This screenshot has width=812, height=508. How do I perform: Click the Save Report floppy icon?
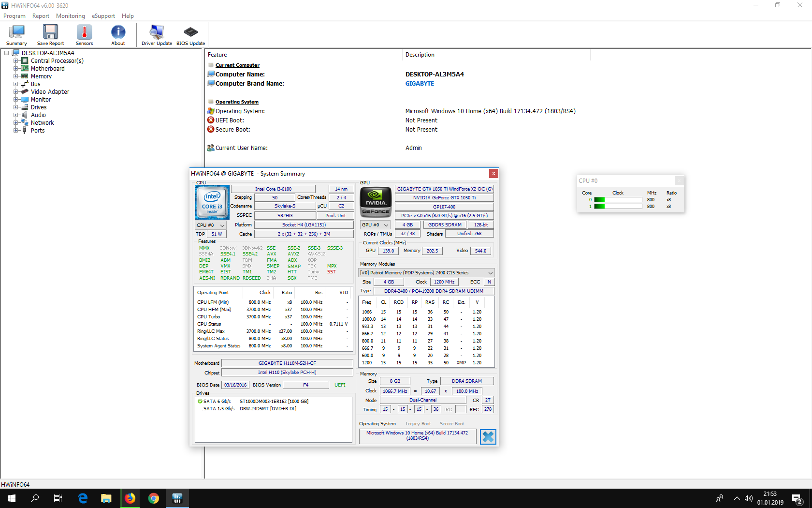[50, 35]
